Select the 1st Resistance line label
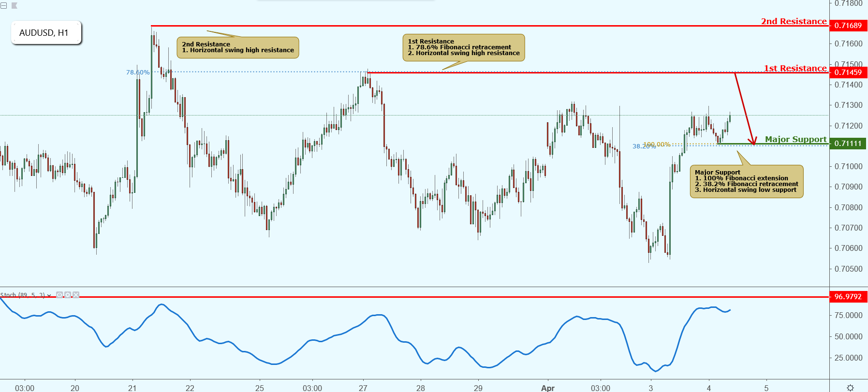Screen dimensions: 868x392 pyautogui.click(x=795, y=68)
